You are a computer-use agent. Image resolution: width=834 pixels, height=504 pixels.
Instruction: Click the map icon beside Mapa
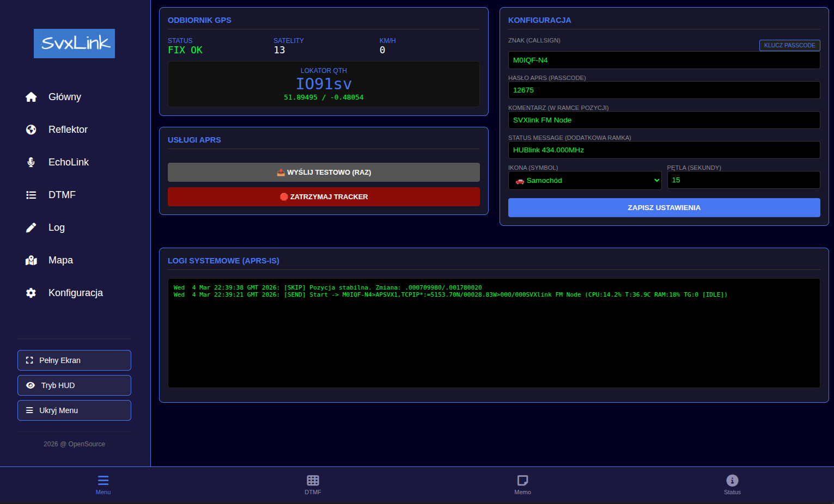click(31, 260)
